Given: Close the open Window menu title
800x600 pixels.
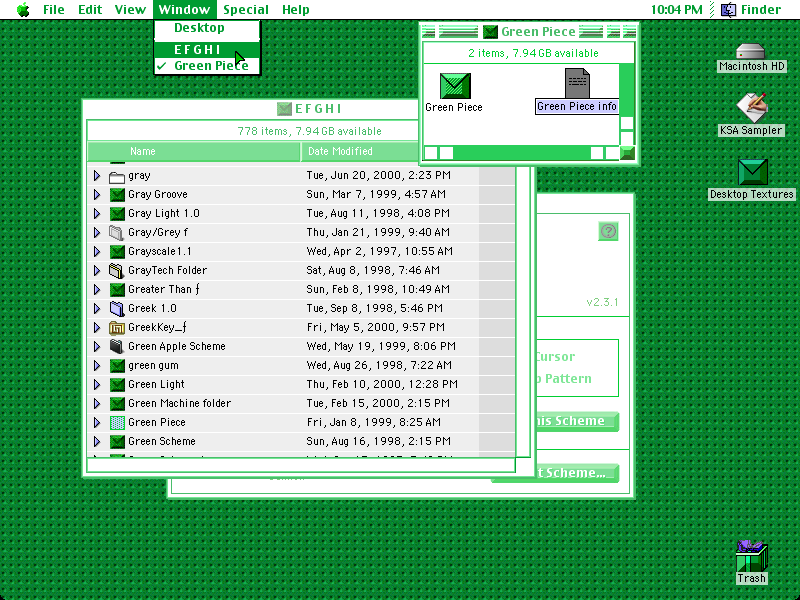Looking at the screenshot, I should [x=184, y=10].
